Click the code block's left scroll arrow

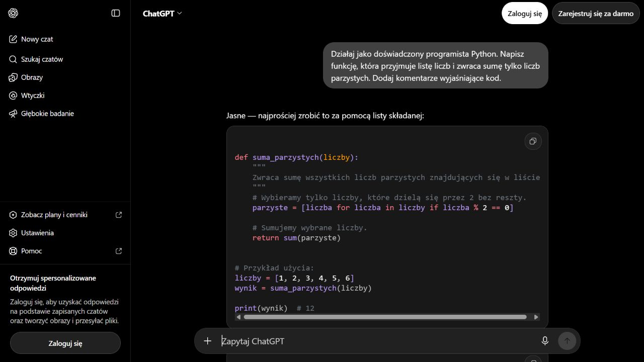click(238, 317)
